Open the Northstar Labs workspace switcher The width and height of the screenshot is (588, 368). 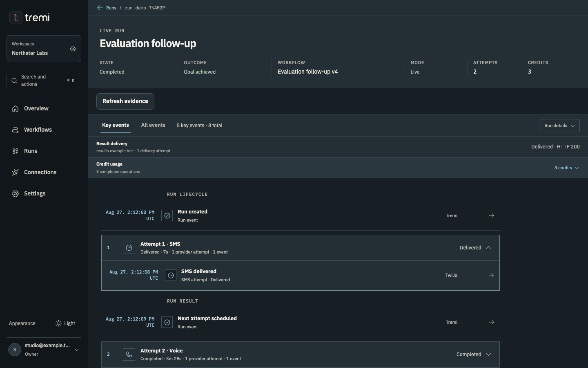click(44, 49)
